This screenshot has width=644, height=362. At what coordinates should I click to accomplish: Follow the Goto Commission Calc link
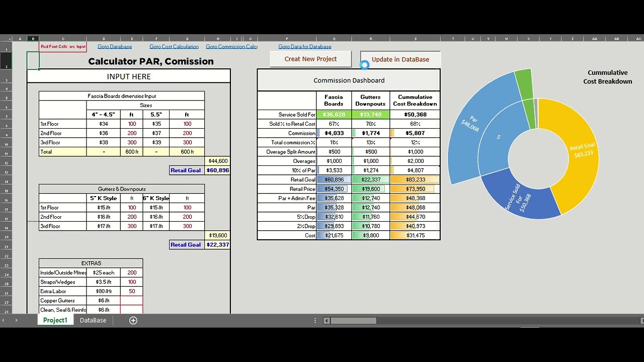pos(231,46)
